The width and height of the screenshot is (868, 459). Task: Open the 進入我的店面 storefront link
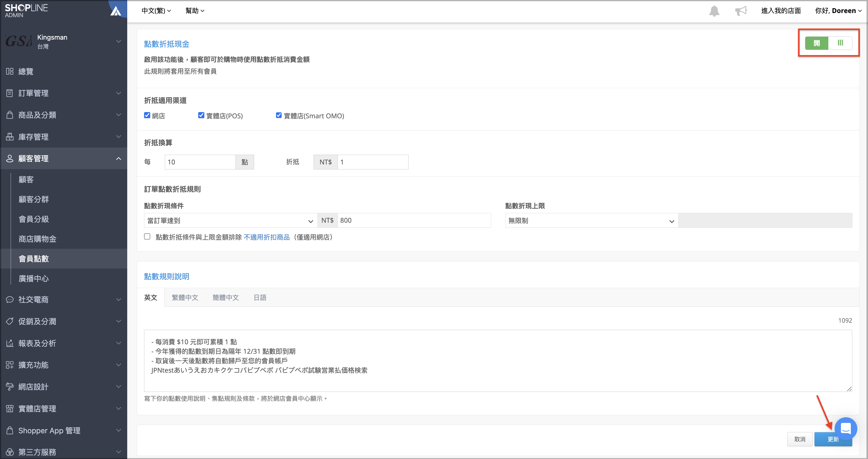[781, 11]
